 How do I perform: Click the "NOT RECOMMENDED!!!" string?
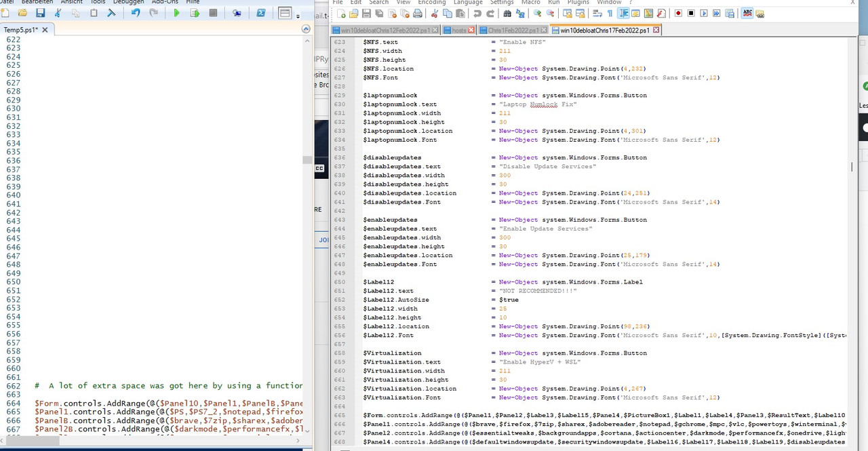coord(538,291)
